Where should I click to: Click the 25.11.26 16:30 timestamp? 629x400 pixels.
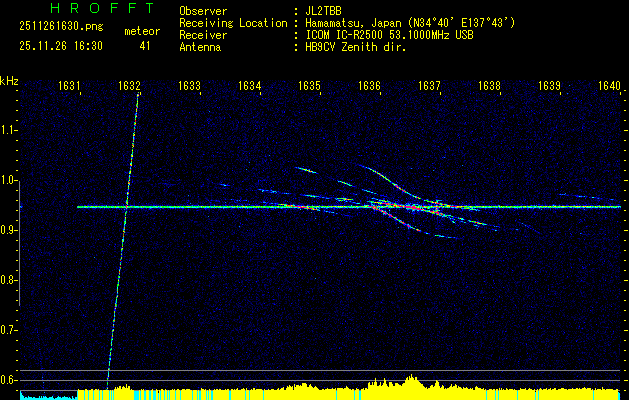(x=61, y=46)
